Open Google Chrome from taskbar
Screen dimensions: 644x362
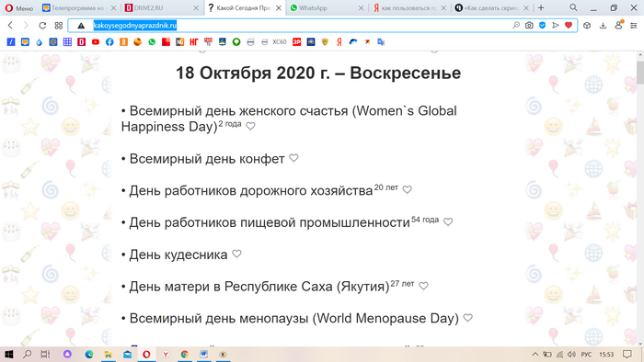pyautogui.click(x=185, y=355)
